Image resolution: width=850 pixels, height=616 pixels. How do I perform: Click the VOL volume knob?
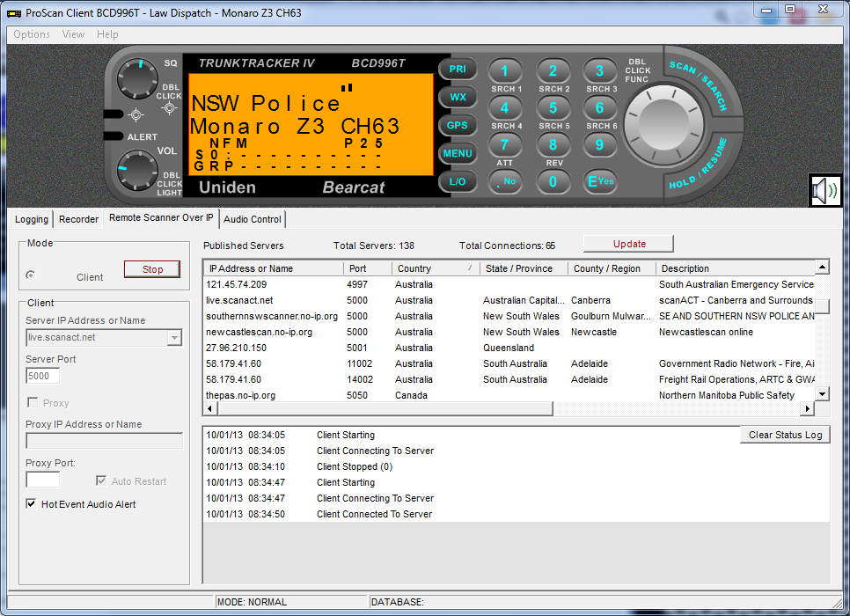[136, 169]
